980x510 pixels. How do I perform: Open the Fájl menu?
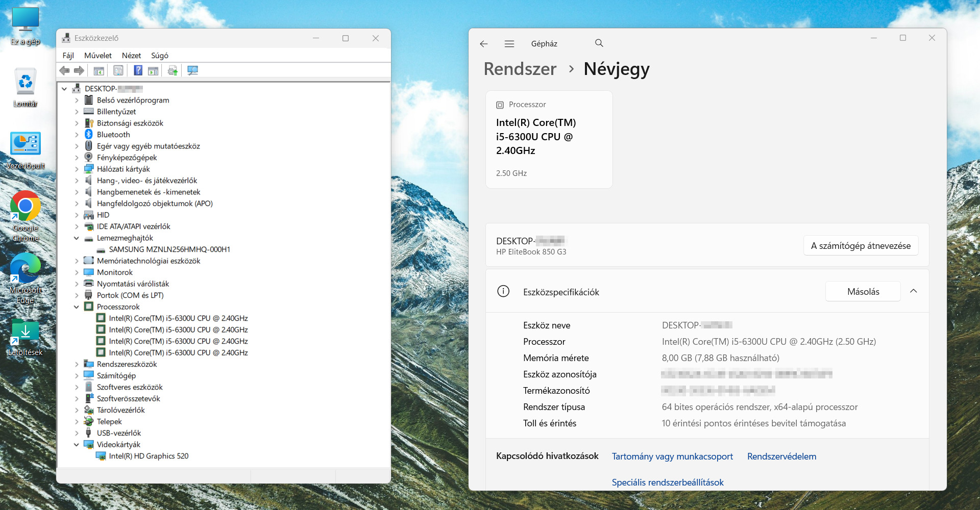(68, 56)
